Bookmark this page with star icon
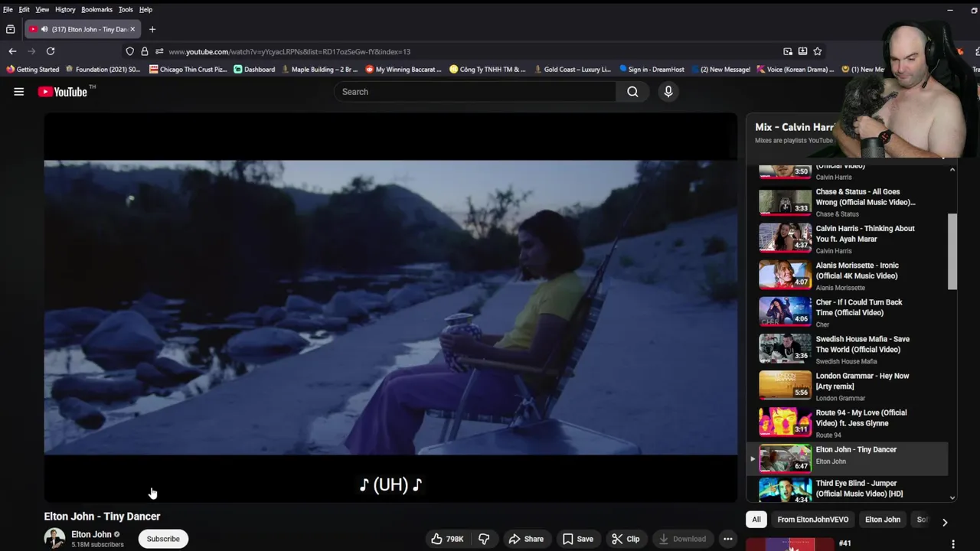Viewport: 980px width, 551px height. 818,51
